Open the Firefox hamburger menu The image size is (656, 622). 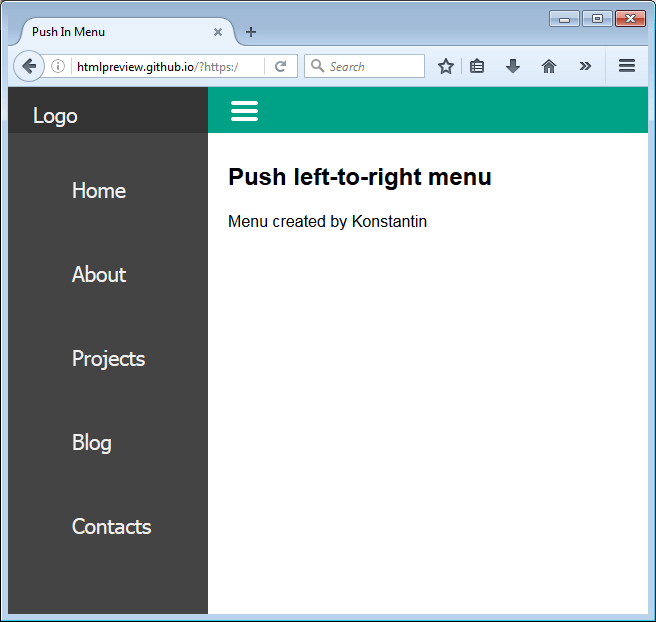[627, 66]
